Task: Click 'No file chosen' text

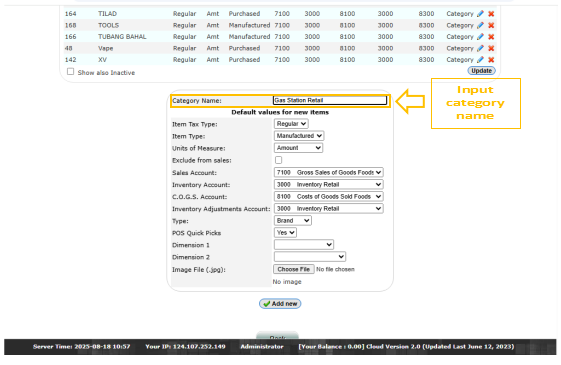Action: [x=335, y=269]
